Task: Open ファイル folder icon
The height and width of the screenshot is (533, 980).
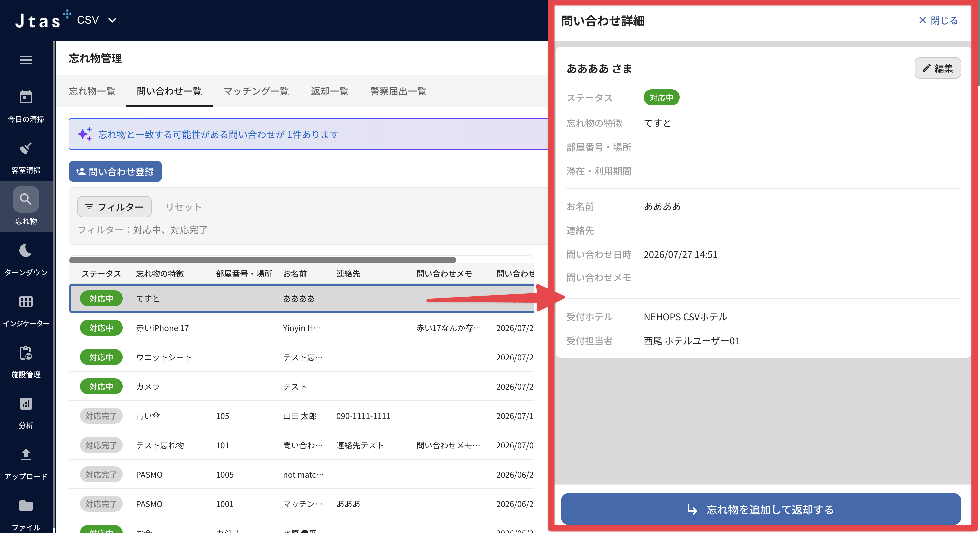Action: coord(26,506)
